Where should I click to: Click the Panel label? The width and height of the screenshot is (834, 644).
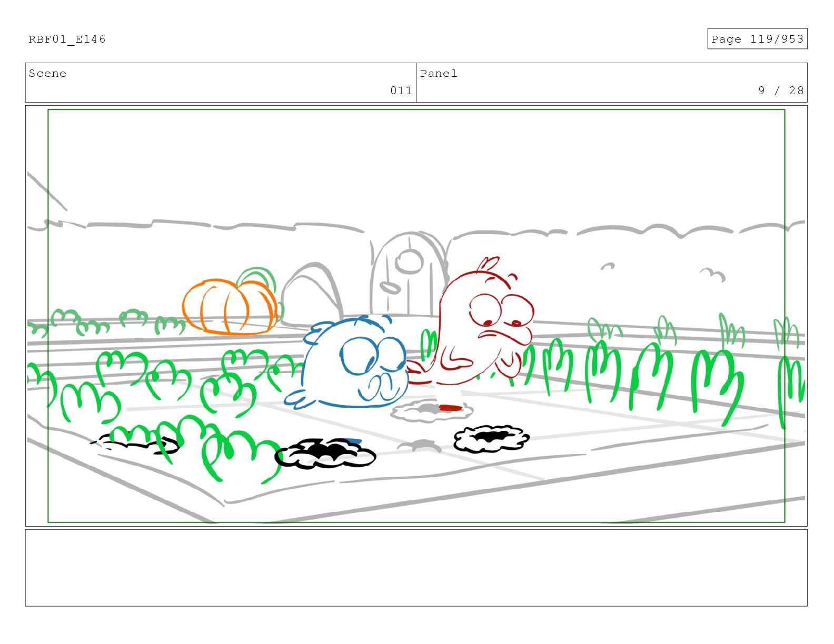pos(439,74)
